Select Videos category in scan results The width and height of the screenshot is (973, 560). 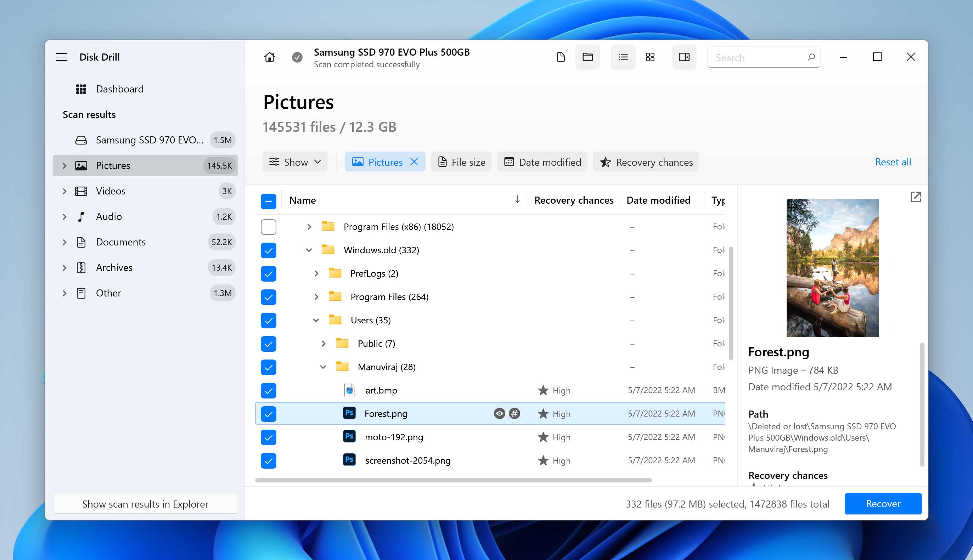coord(110,191)
